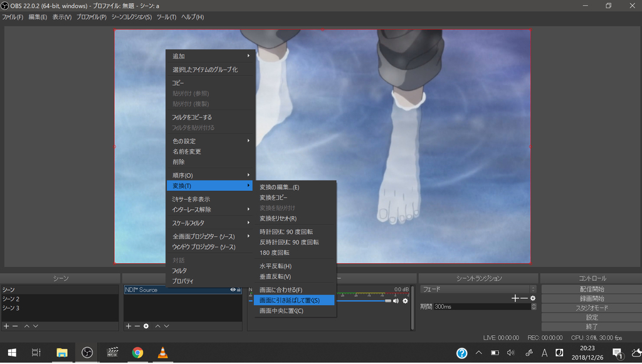Open source properties via the gear icon
642x364 pixels.
point(146,326)
